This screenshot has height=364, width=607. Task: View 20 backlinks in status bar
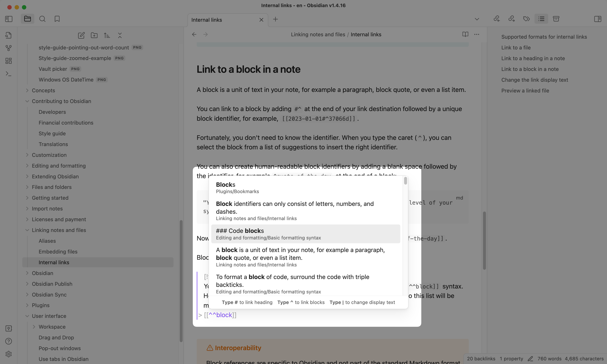pos(481,359)
